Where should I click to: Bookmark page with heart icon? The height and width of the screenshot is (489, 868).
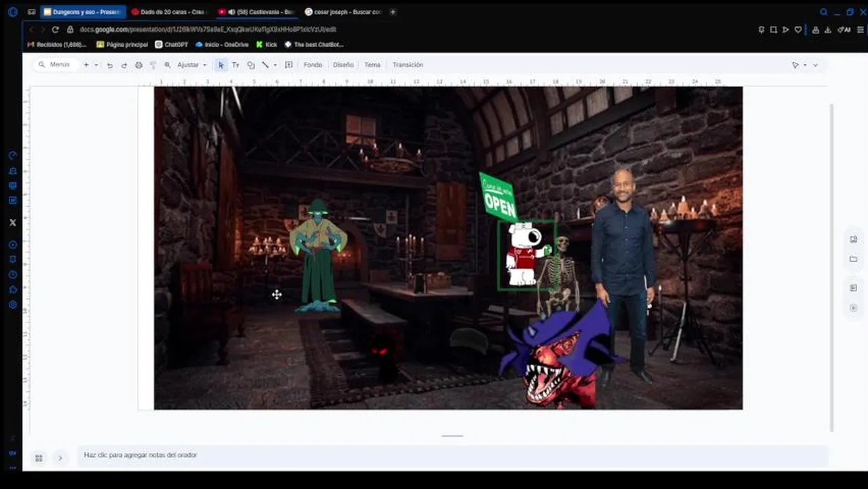coord(798,30)
